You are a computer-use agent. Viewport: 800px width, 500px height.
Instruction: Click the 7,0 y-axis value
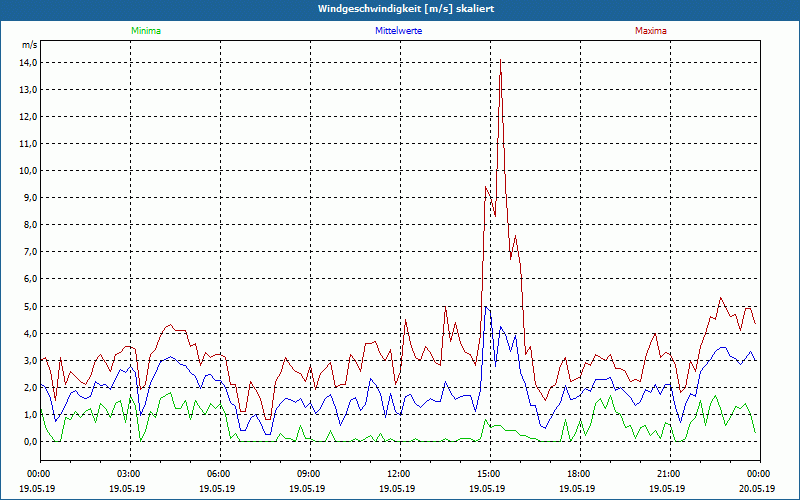pos(30,252)
